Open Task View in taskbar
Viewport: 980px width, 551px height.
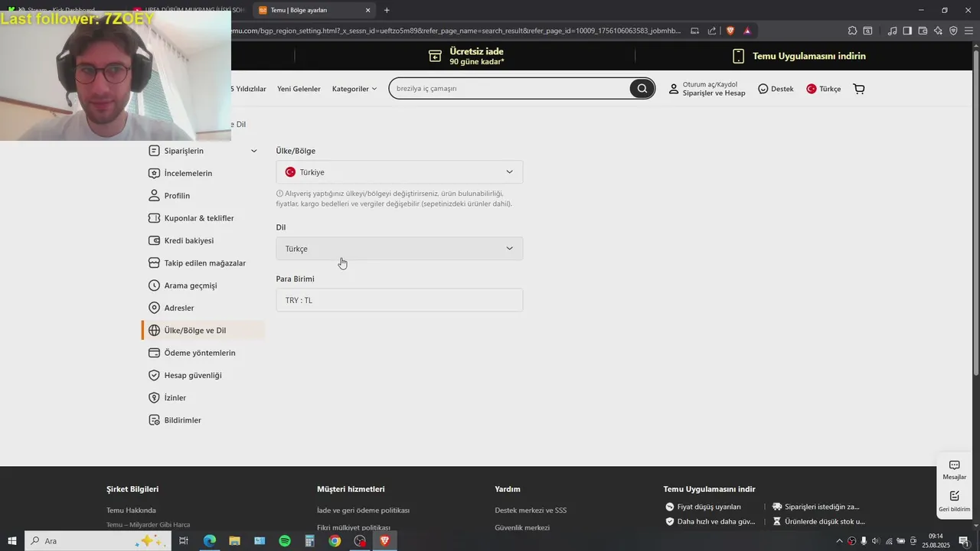pos(184,541)
